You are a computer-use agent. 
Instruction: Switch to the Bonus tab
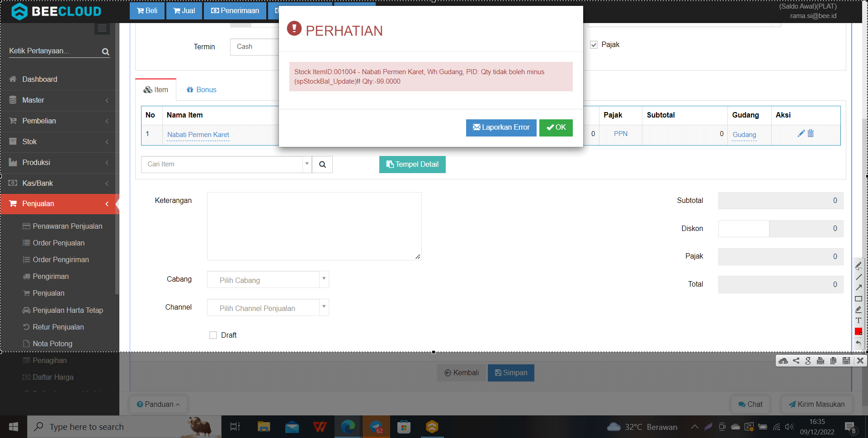pyautogui.click(x=202, y=89)
